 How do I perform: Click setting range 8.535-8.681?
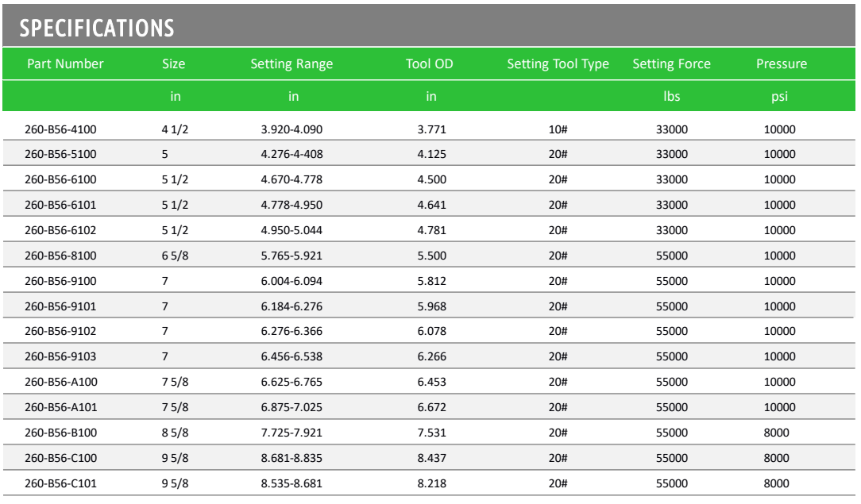292,483
